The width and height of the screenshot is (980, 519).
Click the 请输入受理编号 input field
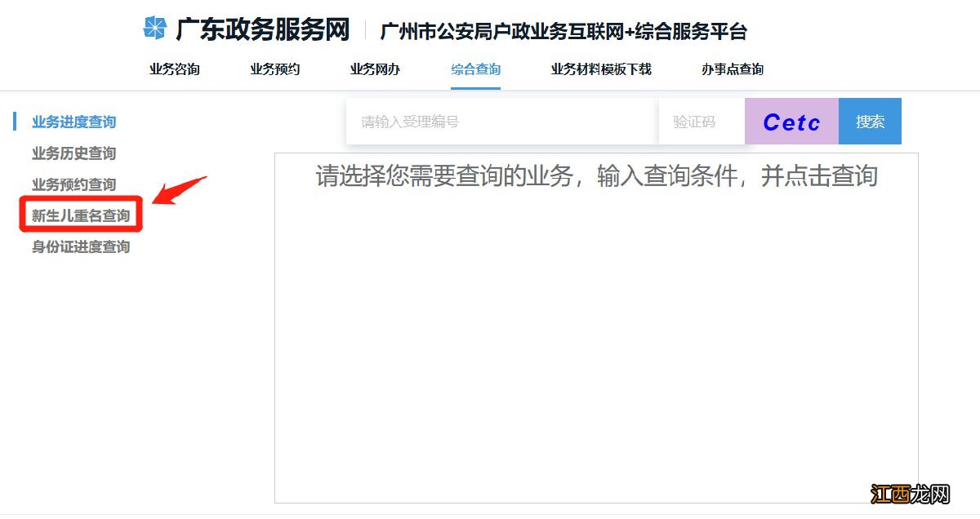click(x=501, y=121)
